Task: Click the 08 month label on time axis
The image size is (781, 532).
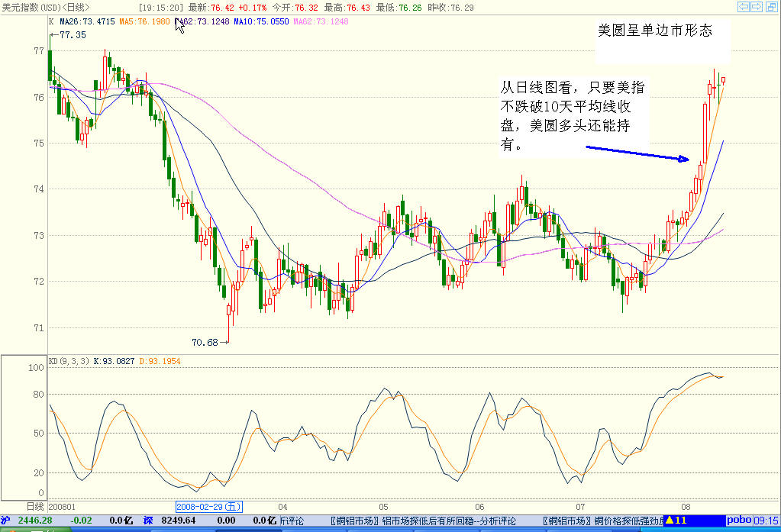Action: point(686,507)
